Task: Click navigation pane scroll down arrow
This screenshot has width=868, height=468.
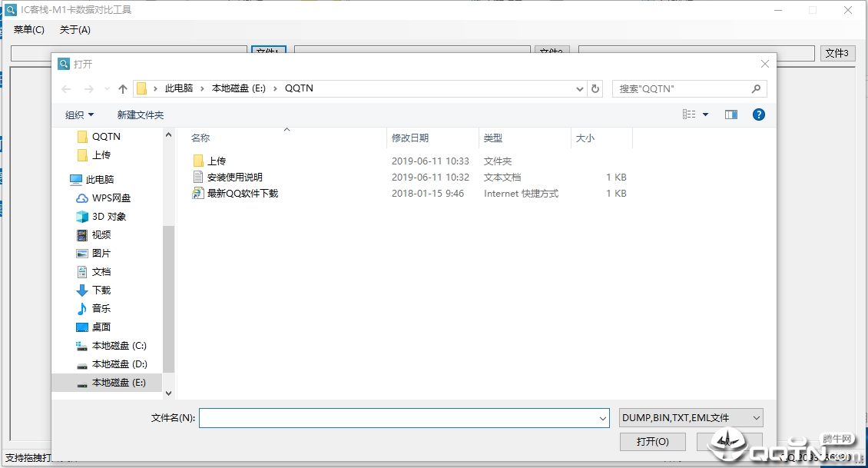Action: (168, 393)
